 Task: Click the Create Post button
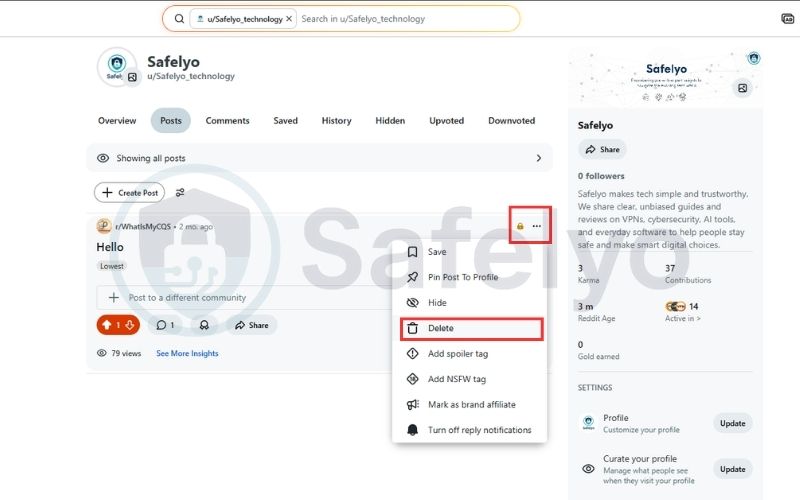130,193
